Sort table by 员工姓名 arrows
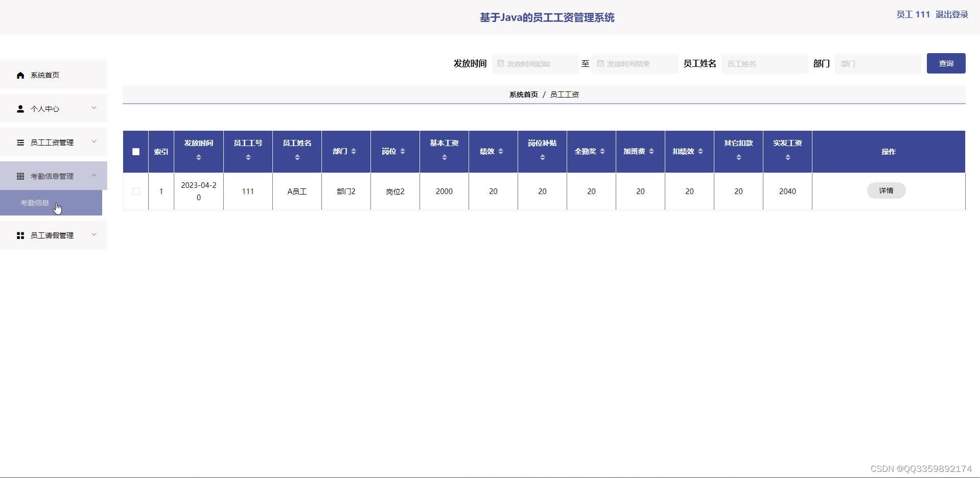Image resolution: width=980 pixels, height=478 pixels. pos(297,157)
